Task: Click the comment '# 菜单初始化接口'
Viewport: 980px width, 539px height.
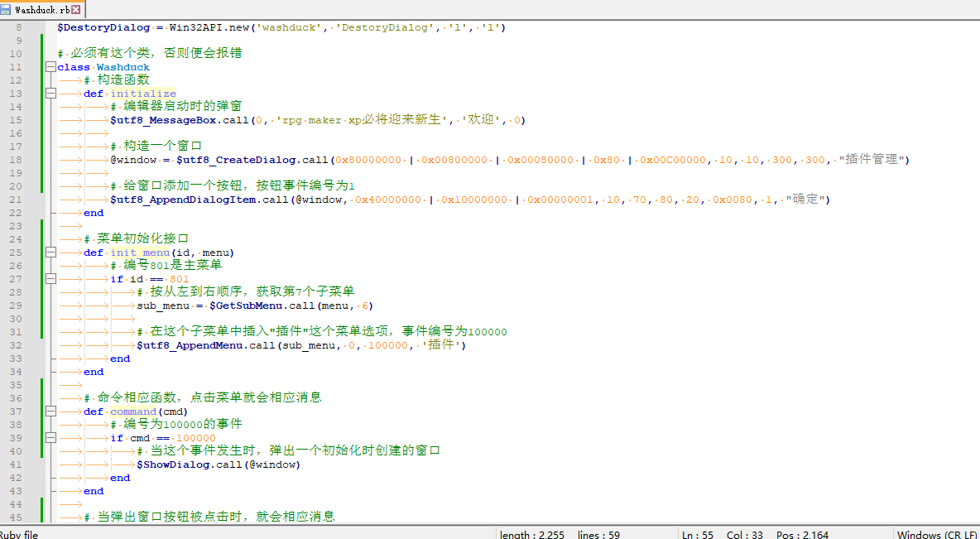Action: click(x=137, y=238)
